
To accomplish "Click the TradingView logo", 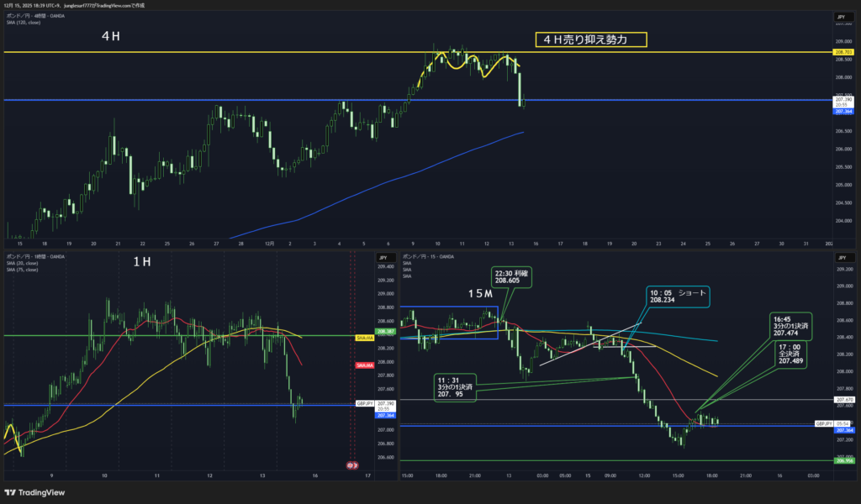I will coord(35,492).
